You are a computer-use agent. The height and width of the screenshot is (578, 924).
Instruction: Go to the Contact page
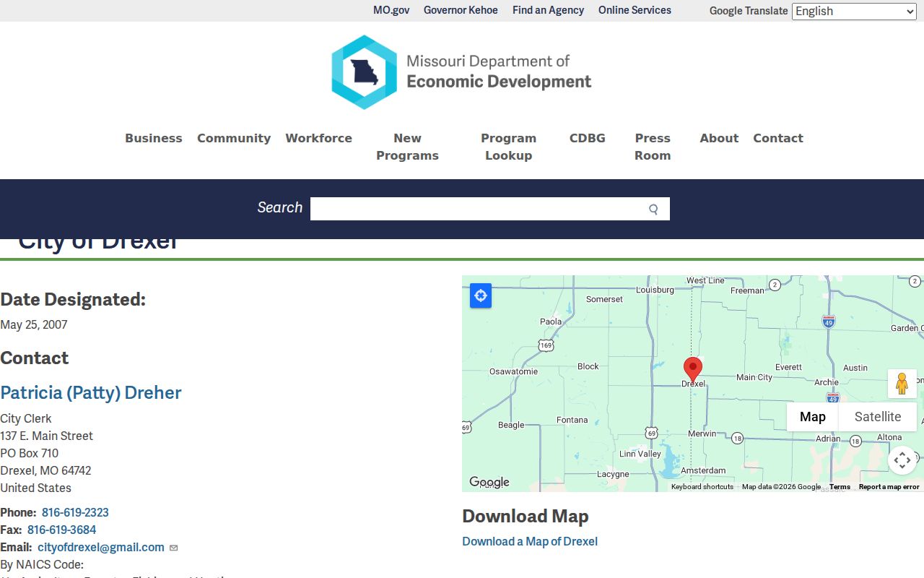pos(778,138)
